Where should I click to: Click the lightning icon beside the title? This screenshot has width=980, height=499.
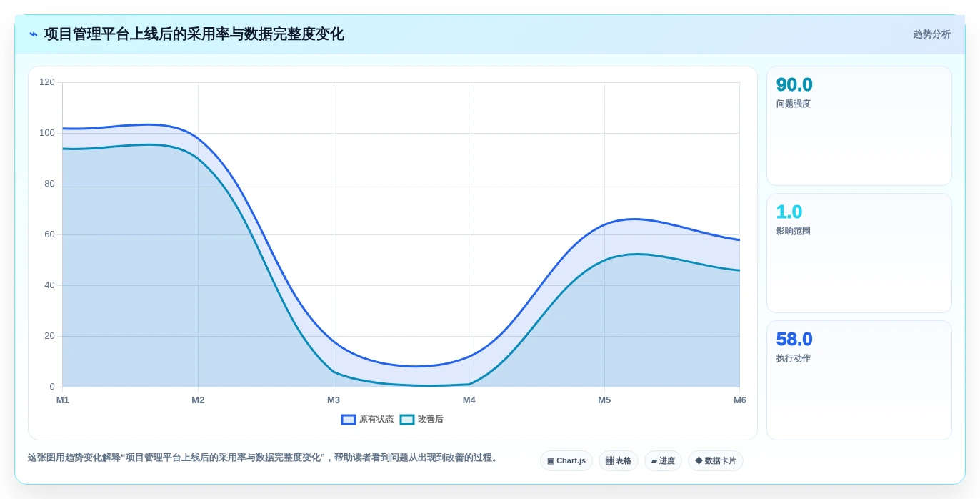pyautogui.click(x=34, y=34)
